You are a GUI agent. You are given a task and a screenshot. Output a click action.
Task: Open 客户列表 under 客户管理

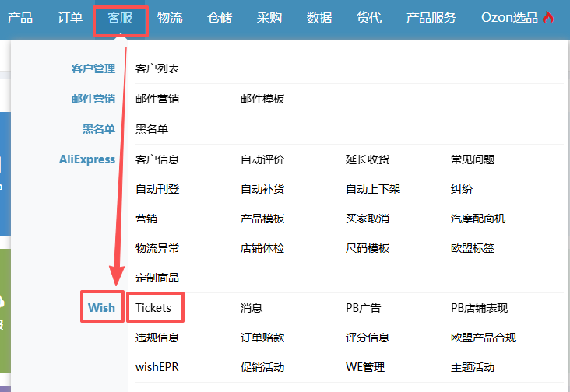[x=157, y=69]
